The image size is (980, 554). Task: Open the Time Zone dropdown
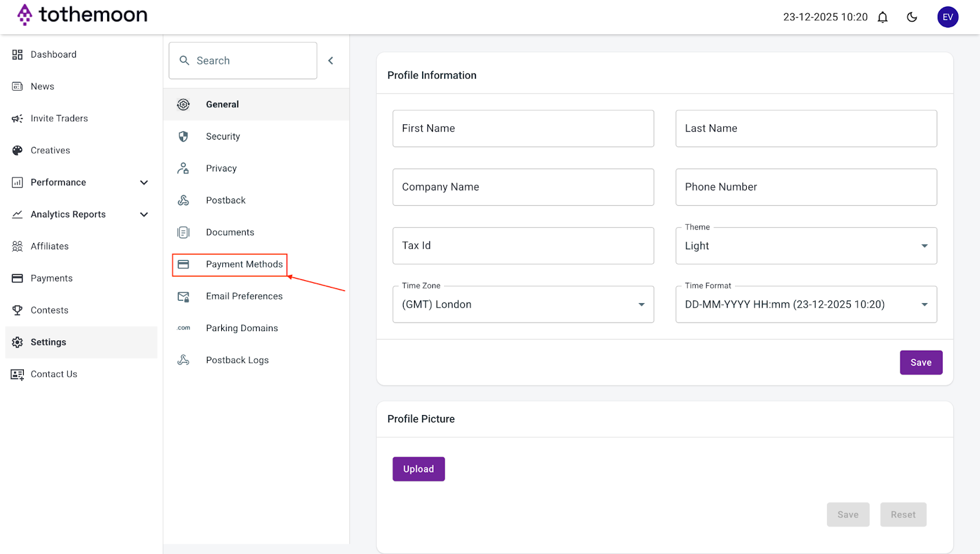pyautogui.click(x=523, y=304)
